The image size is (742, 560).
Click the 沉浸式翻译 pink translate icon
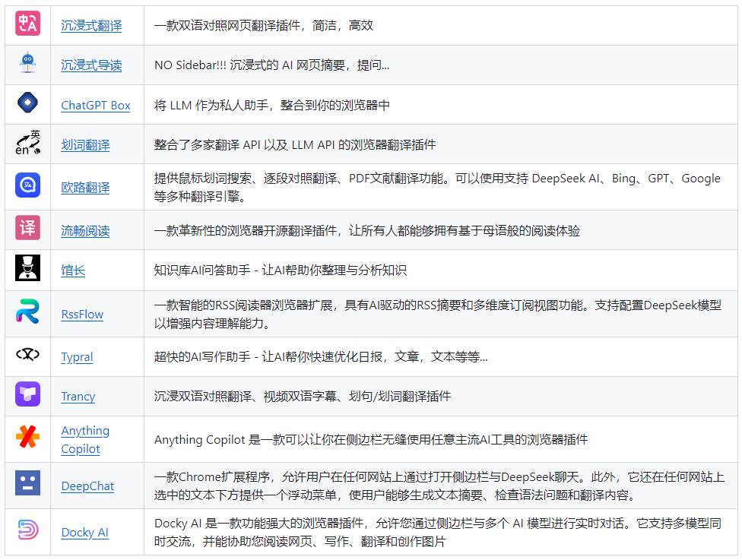pos(27,24)
